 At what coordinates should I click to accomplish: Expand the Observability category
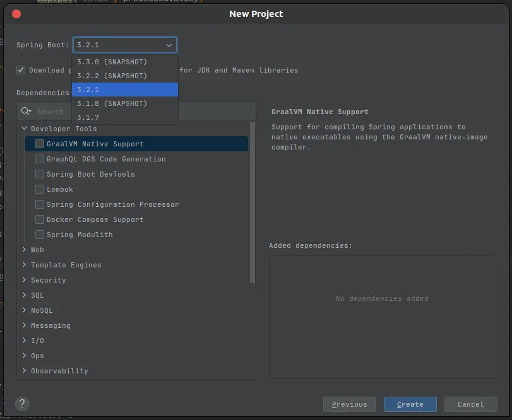pos(24,371)
